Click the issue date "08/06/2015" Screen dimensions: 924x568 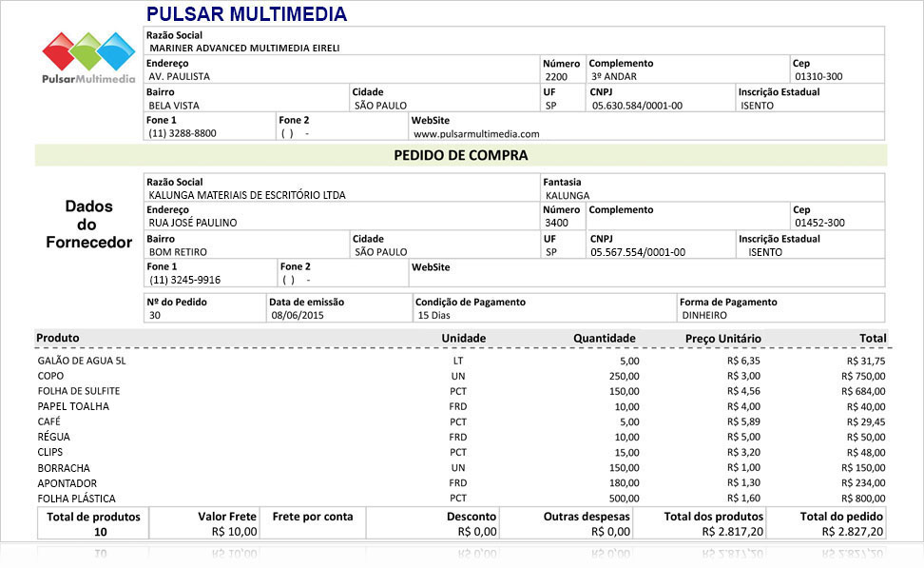point(298,316)
